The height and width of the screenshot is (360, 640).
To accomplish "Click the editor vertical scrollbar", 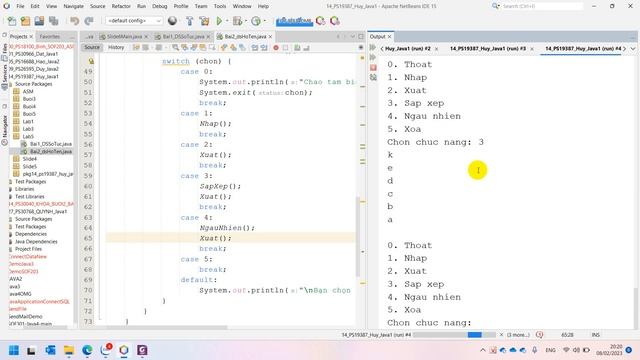I will (x=358, y=237).
